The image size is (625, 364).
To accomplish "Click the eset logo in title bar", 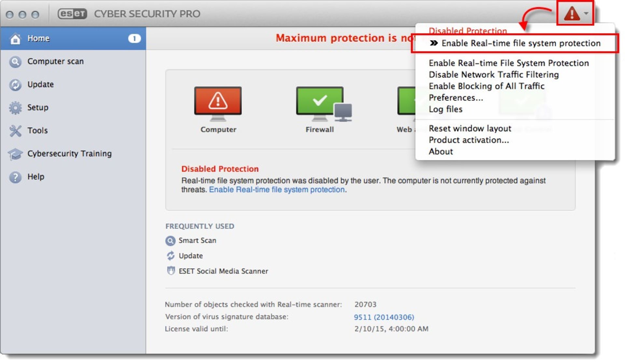I will pyautogui.click(x=72, y=14).
